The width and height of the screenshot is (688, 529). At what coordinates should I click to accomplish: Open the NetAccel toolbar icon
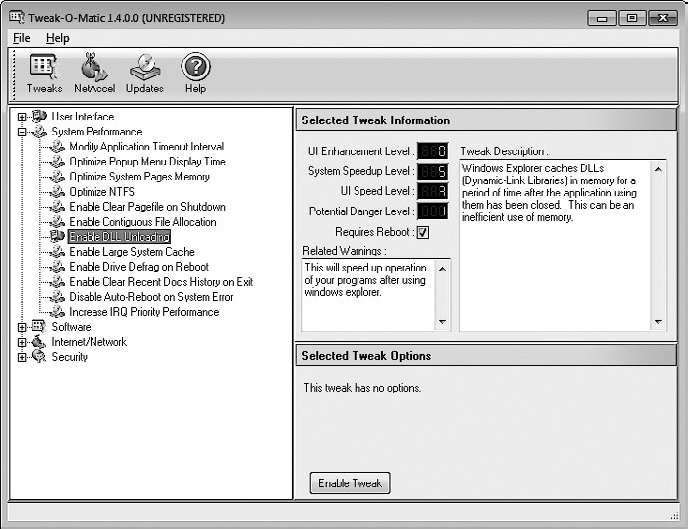pos(94,73)
